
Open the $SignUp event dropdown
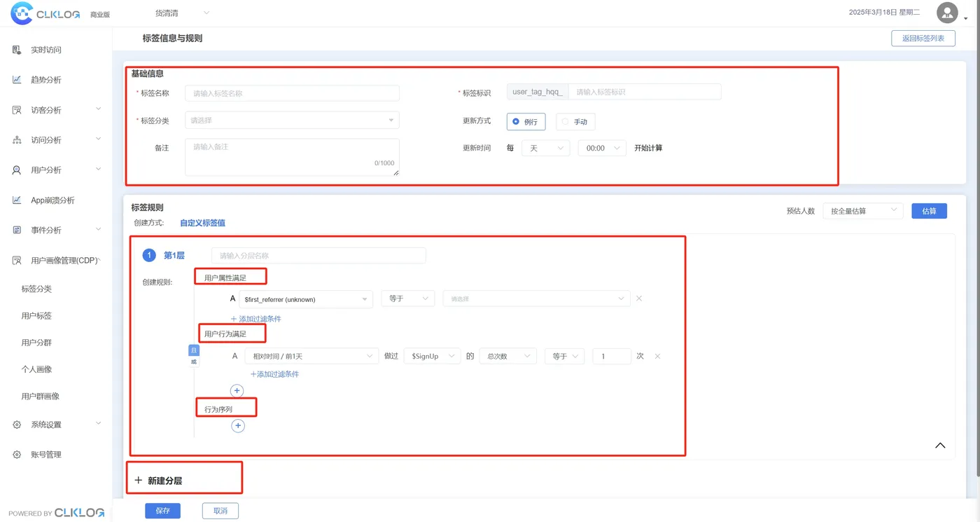pyautogui.click(x=432, y=357)
